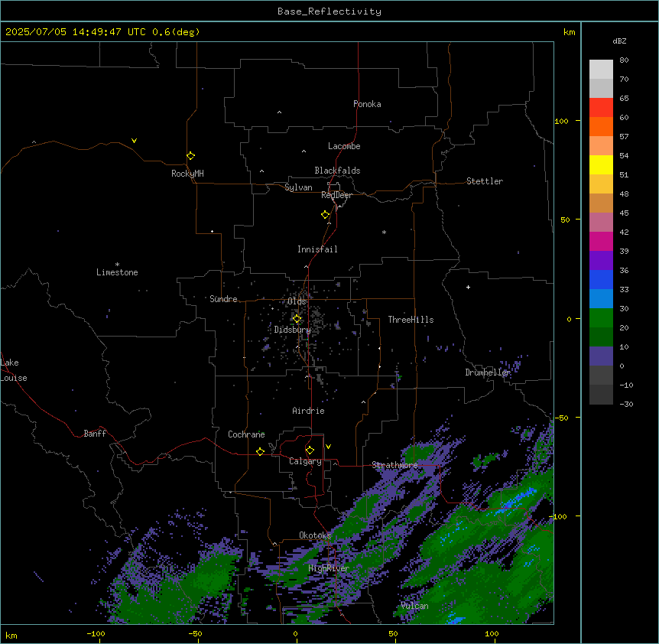
Task: Select the Blackfalds label
Action: coord(337,171)
